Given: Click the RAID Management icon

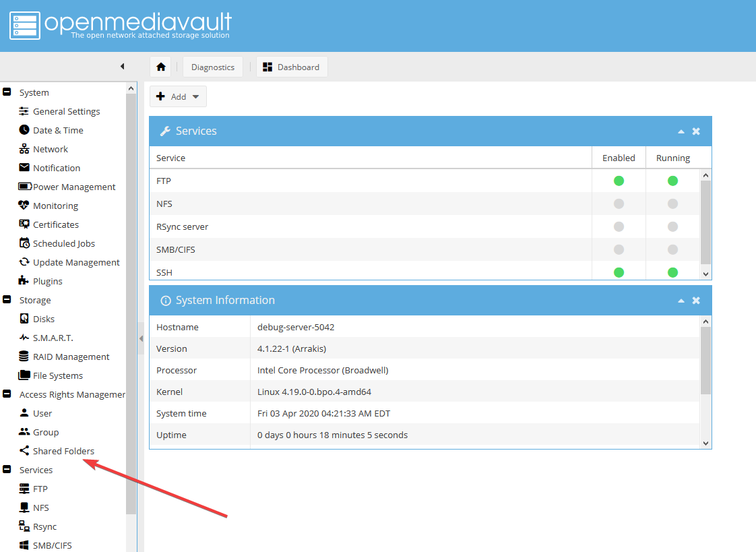Looking at the screenshot, I should [24, 357].
